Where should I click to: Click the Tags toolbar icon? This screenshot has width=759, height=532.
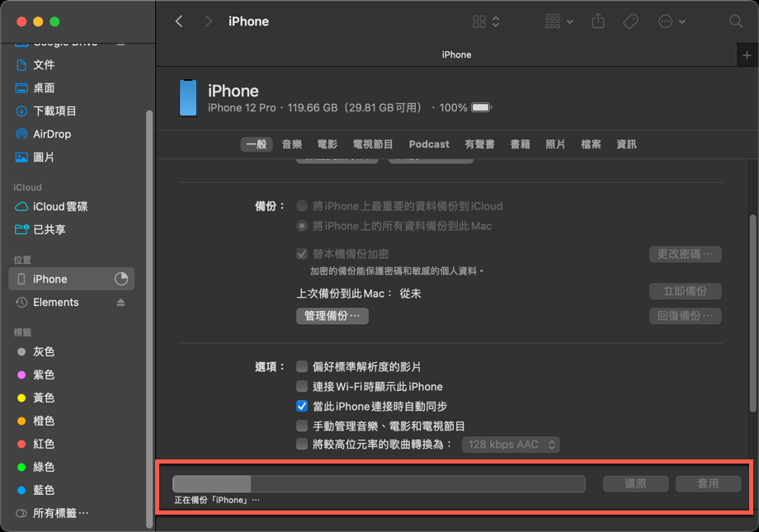click(x=630, y=21)
